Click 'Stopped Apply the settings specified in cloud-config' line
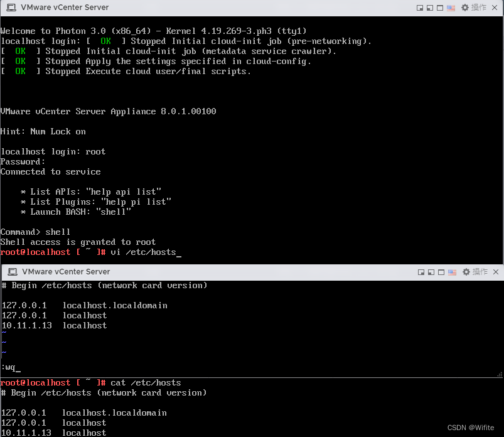 pos(156,62)
